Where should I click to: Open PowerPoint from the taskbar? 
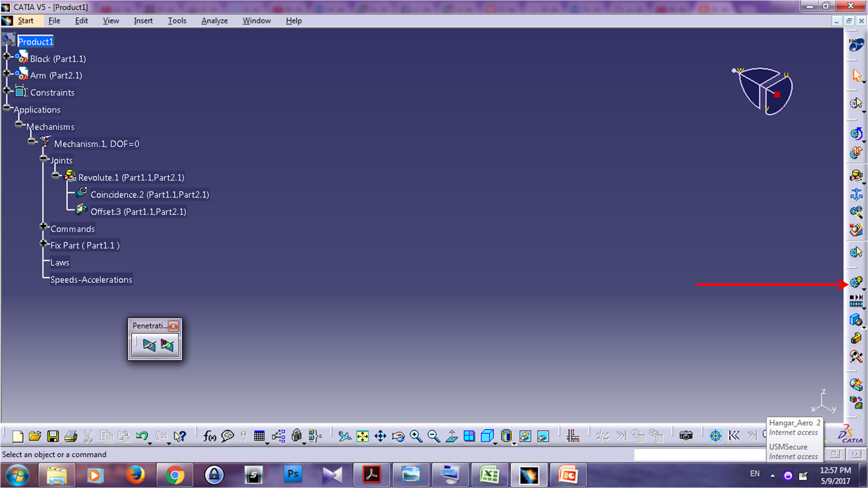click(568, 474)
